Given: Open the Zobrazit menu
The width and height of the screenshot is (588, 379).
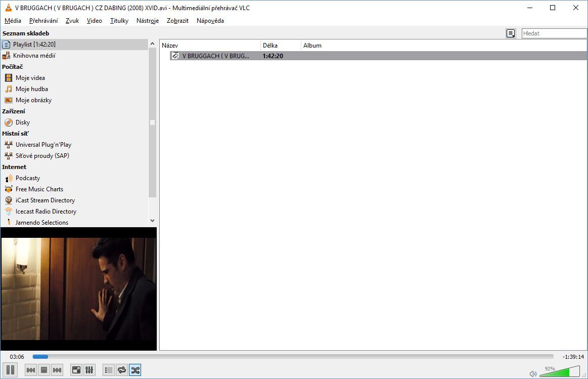Looking at the screenshot, I should coord(177,21).
